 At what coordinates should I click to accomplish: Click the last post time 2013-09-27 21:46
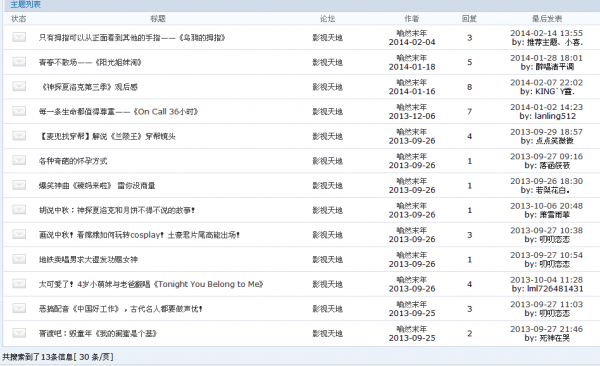[546, 329]
